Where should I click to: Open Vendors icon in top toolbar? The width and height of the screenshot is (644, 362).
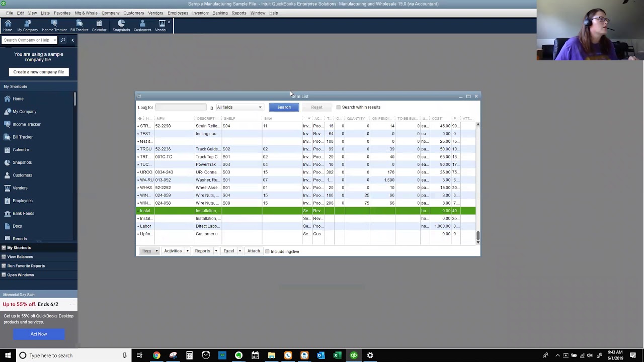160,26
